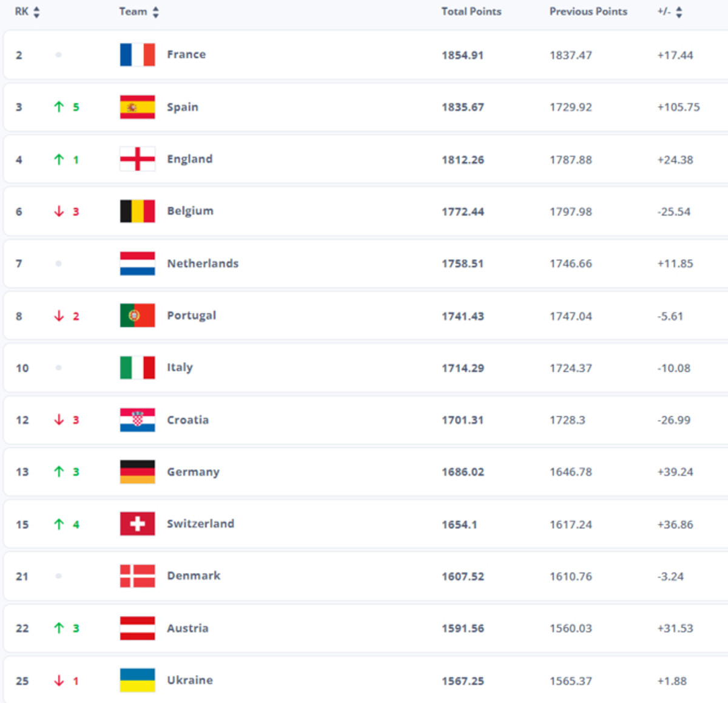728x703 pixels.
Task: Click the Portugal flag icon
Action: click(137, 316)
